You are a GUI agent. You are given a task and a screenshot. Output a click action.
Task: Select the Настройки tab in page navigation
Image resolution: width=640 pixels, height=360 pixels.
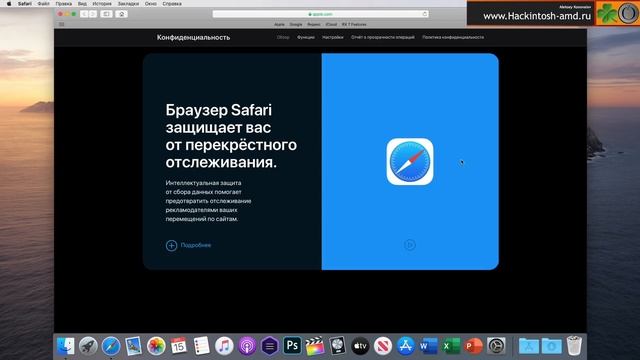333,37
